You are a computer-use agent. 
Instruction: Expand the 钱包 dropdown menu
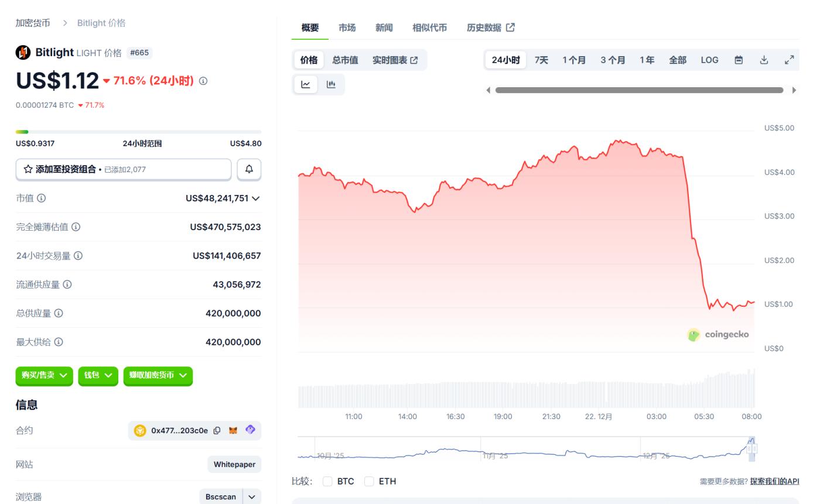[x=98, y=375]
